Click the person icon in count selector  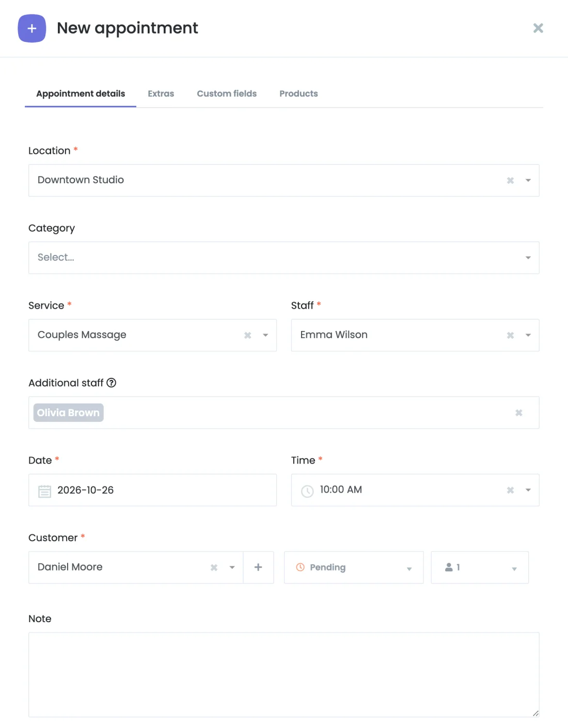click(449, 567)
